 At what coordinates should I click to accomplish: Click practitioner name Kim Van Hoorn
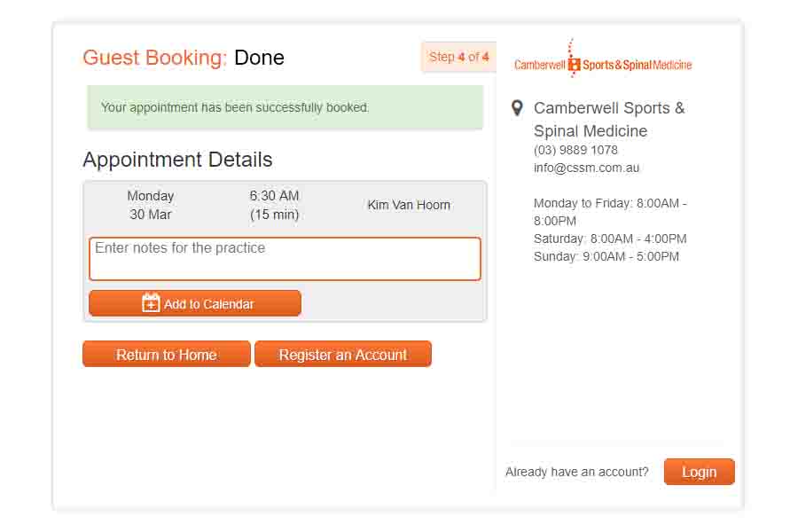(x=409, y=205)
